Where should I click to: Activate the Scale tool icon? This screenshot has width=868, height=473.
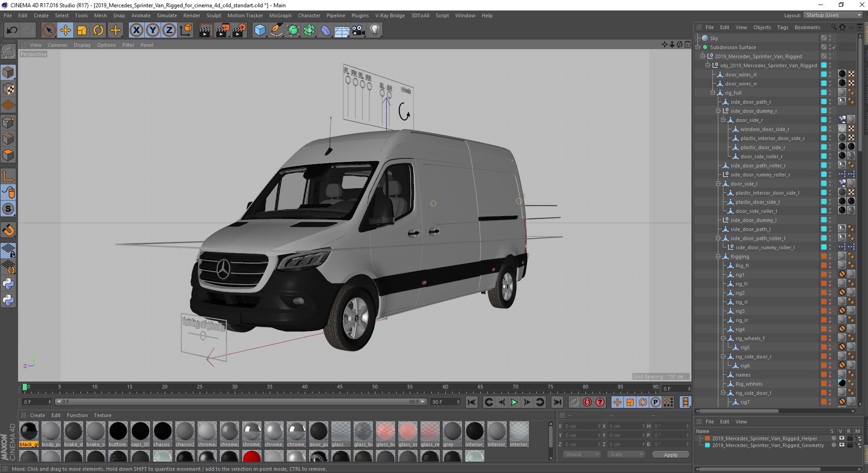(x=82, y=30)
